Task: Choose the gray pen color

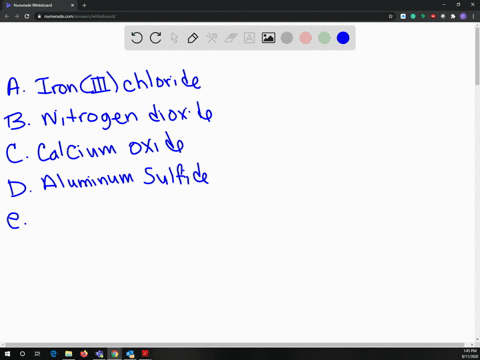Action: click(x=287, y=38)
